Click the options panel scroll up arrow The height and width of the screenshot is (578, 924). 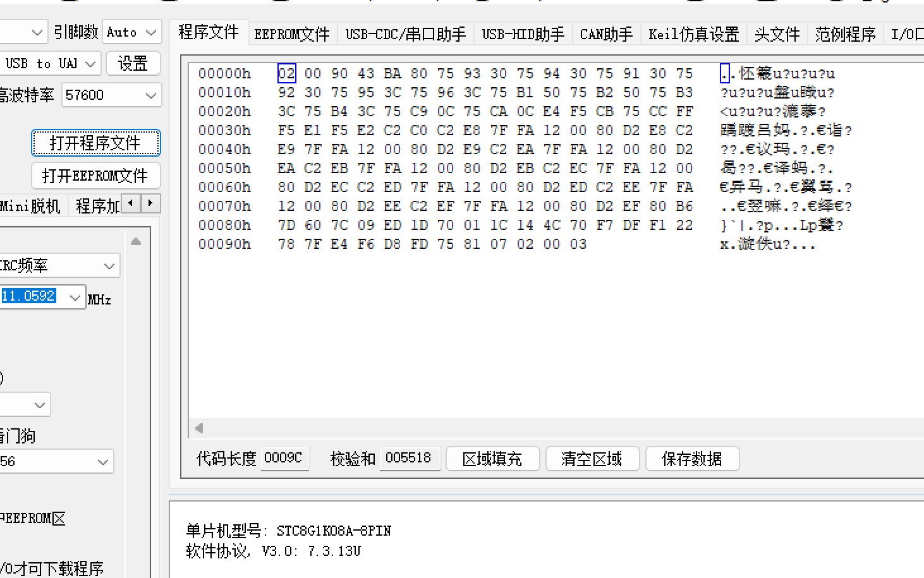click(x=136, y=241)
